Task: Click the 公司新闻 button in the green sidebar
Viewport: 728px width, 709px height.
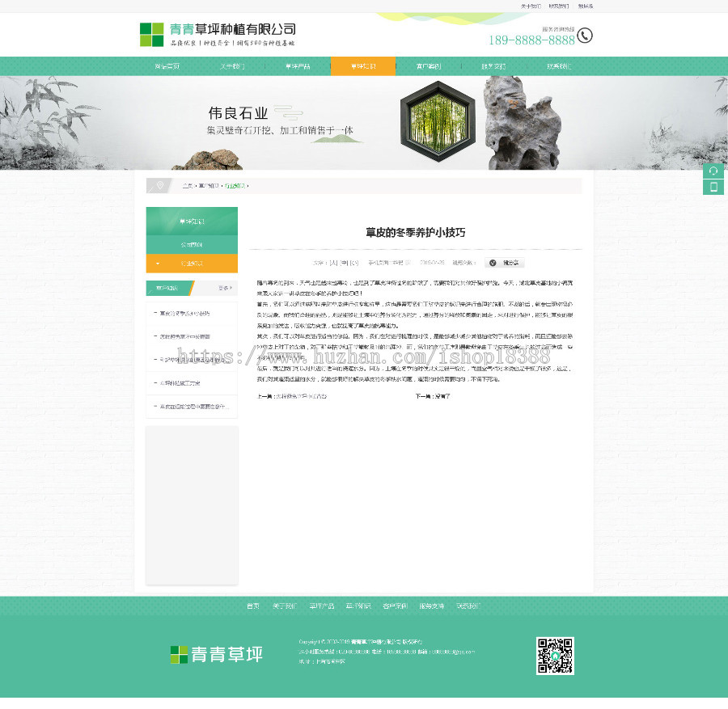Action: tap(191, 245)
